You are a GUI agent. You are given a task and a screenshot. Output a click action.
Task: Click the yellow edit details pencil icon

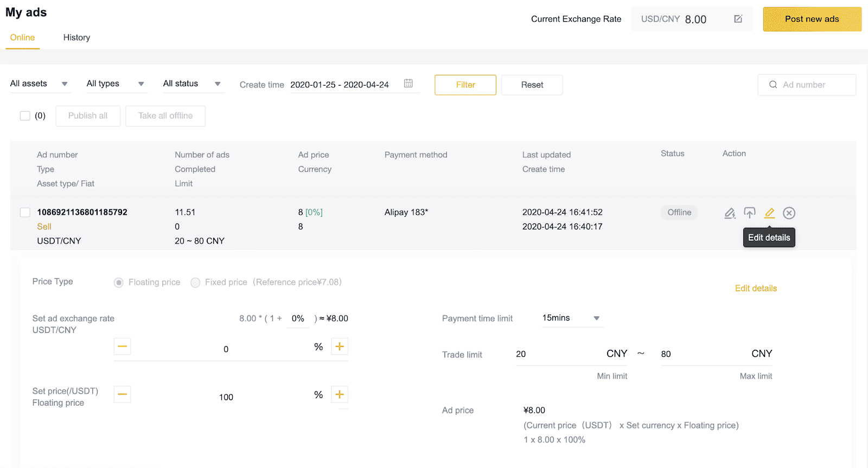[x=769, y=213]
